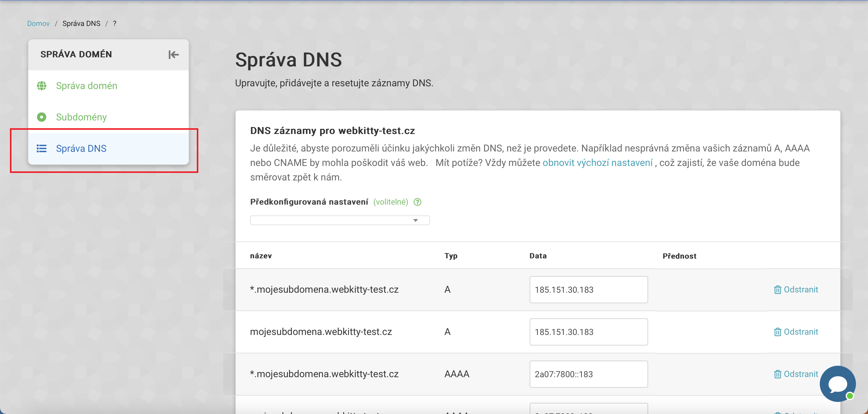Go to Domov breadcrumb link
Screen dimensions: 868x414
tap(38, 23)
